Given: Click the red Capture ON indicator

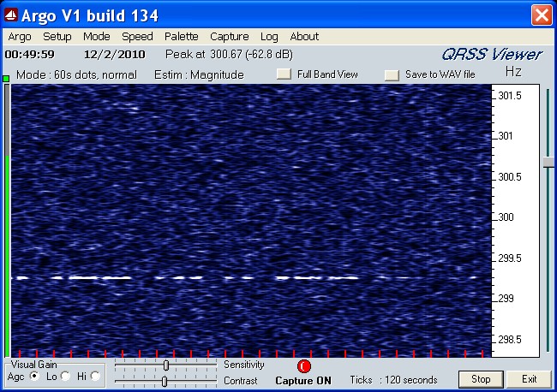Looking at the screenshot, I should point(304,366).
